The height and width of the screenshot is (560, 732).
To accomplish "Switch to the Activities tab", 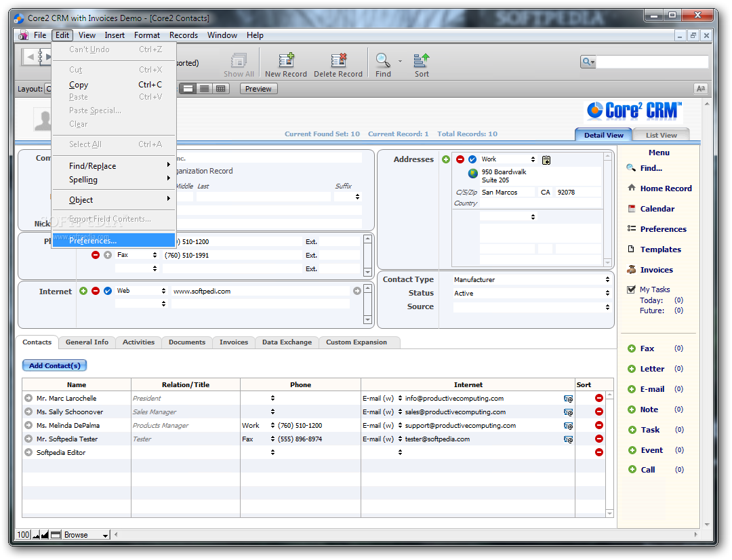I will (139, 342).
